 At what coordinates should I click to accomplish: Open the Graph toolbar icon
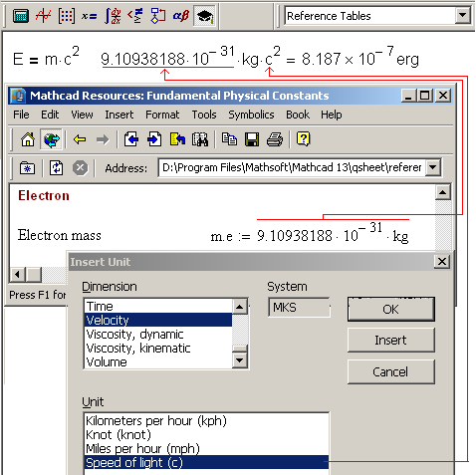pyautogui.click(x=44, y=16)
